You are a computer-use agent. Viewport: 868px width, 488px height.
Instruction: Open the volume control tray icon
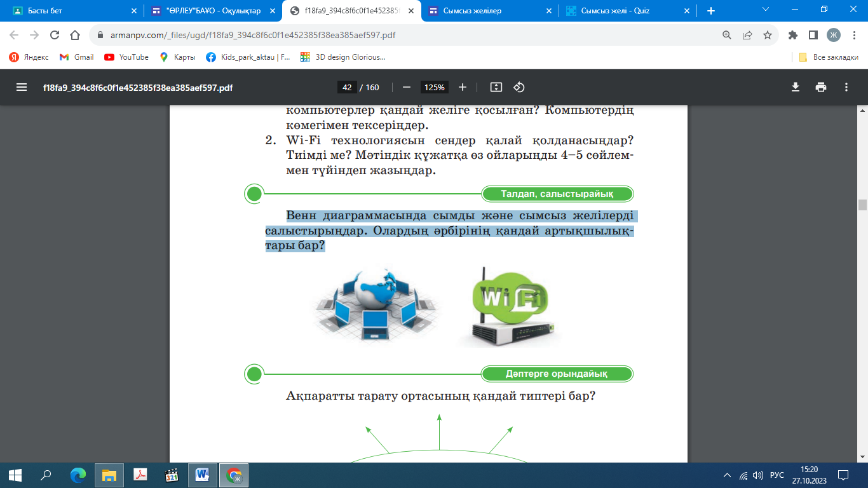point(757,475)
